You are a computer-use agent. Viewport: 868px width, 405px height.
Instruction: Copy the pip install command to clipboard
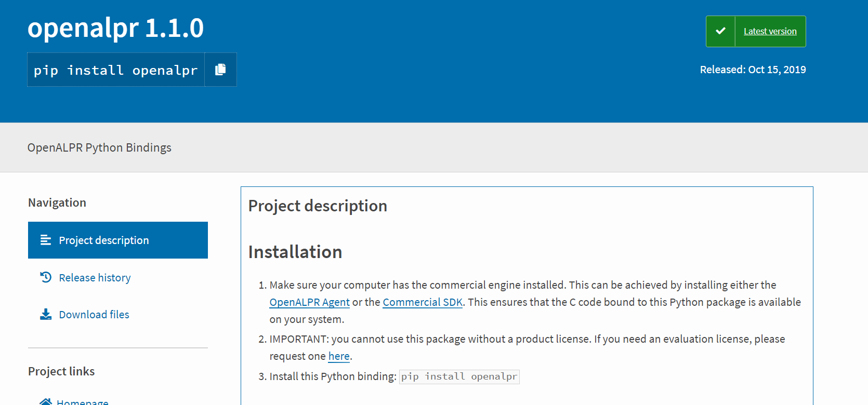click(220, 70)
